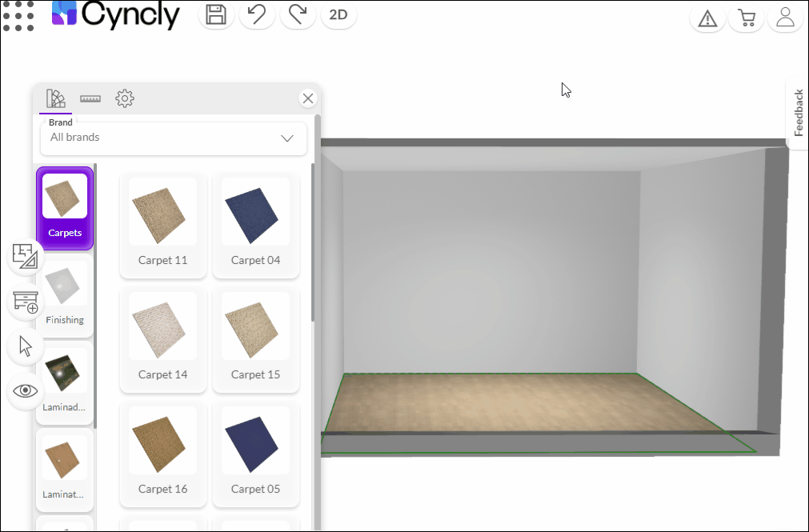Image resolution: width=809 pixels, height=532 pixels.
Task: Select the right wall of the room
Action: 702,289
